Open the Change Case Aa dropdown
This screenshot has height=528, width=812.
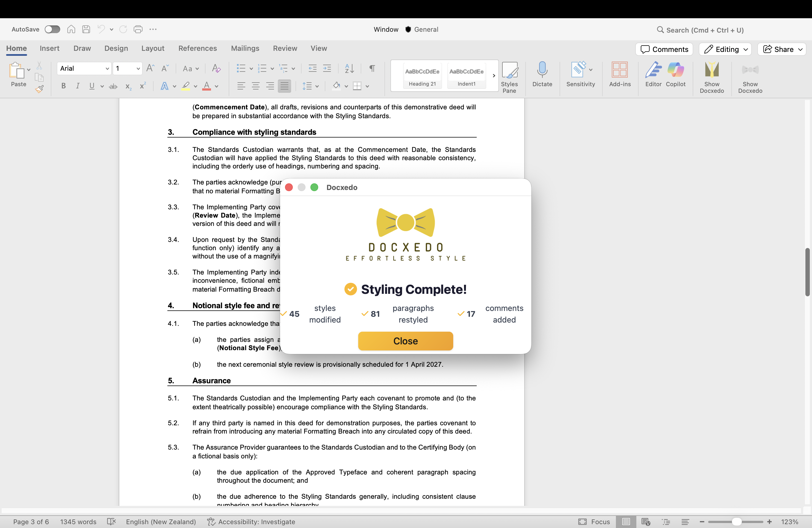coord(191,68)
